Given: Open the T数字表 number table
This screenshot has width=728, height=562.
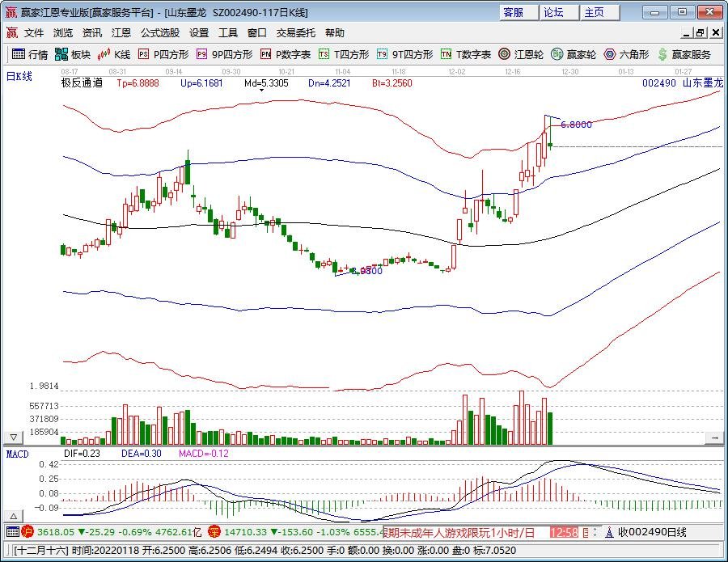Looking at the screenshot, I should (465, 54).
